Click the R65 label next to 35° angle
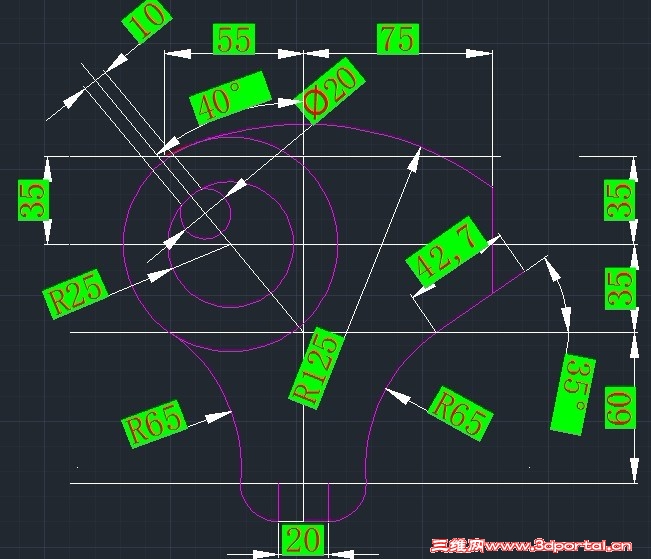Image resolution: width=651 pixels, height=559 pixels. point(461,414)
